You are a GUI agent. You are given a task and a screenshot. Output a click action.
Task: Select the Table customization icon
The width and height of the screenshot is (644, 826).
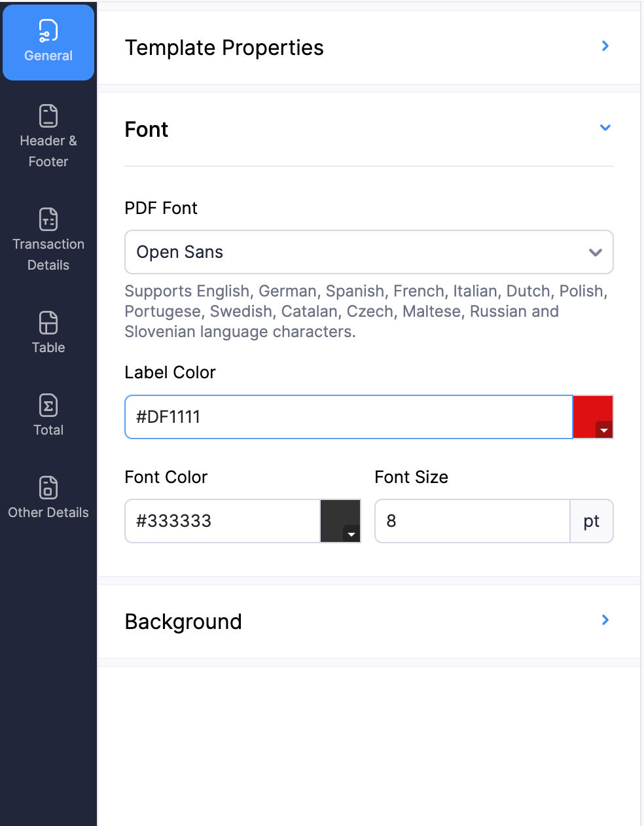(x=48, y=322)
